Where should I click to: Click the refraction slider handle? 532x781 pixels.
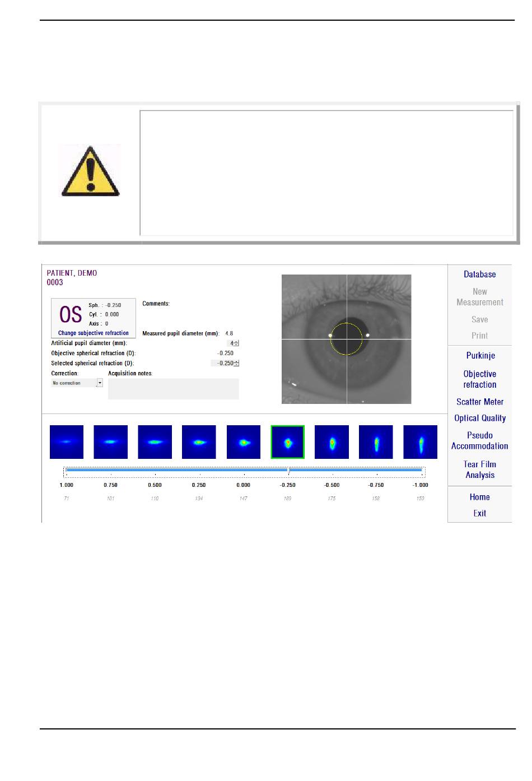(x=288, y=471)
